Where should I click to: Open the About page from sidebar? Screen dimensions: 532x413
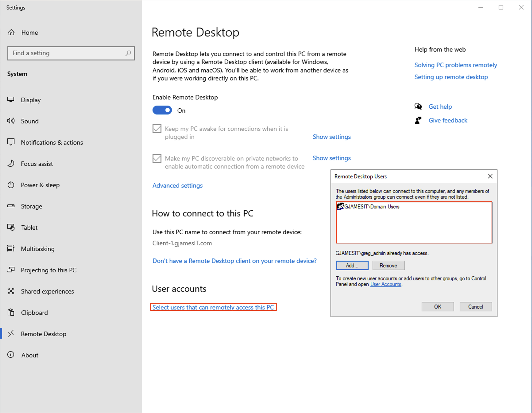[29, 355]
